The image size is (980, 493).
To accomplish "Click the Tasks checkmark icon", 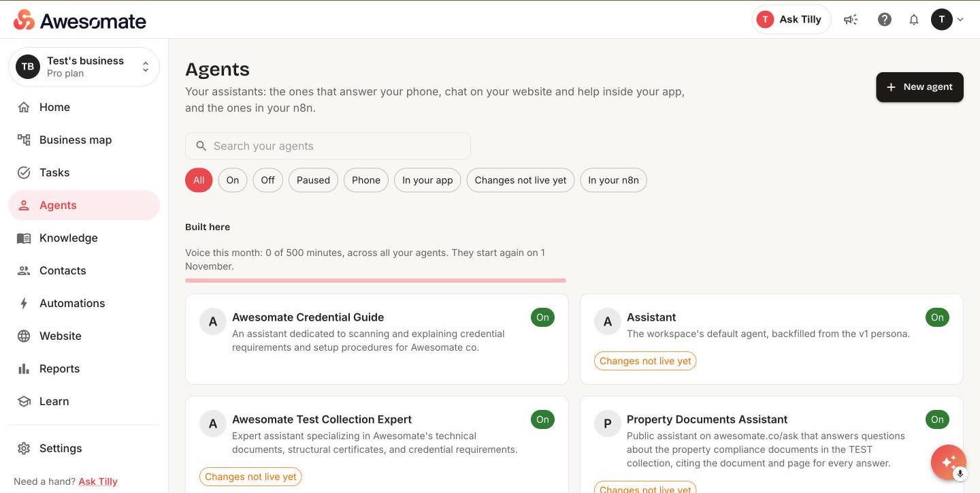I will 24,172.
